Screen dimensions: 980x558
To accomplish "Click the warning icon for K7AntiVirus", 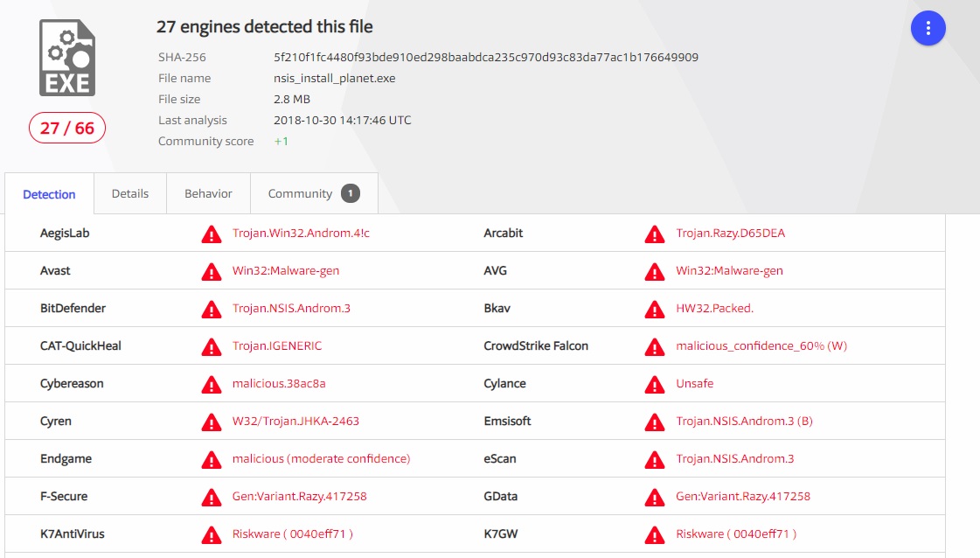I will point(212,535).
